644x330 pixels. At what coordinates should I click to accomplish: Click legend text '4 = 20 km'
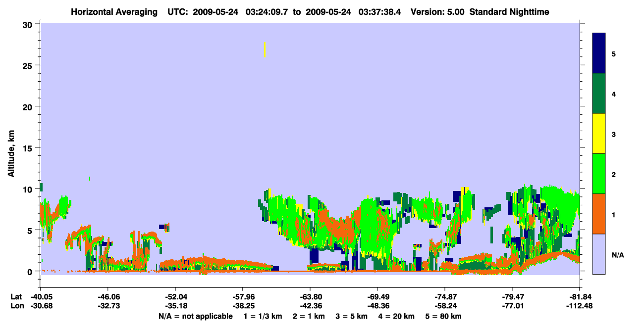396,316
